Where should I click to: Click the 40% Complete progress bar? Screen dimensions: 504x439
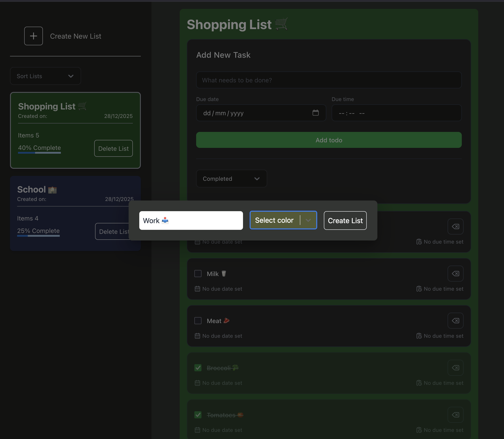point(39,153)
